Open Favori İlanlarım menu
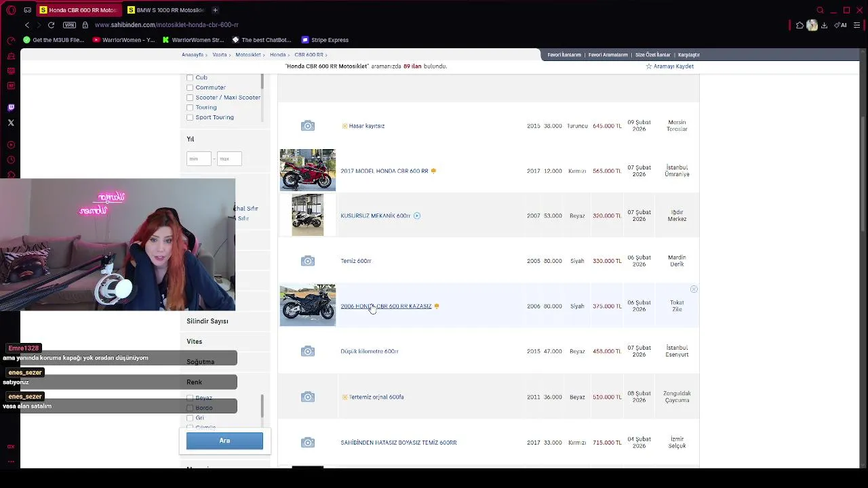This screenshot has width=868, height=488. (564, 55)
